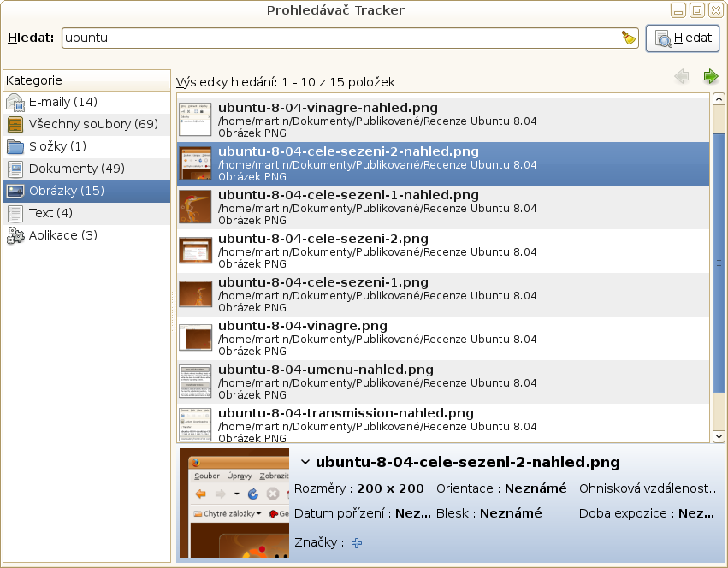The width and height of the screenshot is (728, 568).
Task: Go to previous results page arrow
Action: click(682, 76)
